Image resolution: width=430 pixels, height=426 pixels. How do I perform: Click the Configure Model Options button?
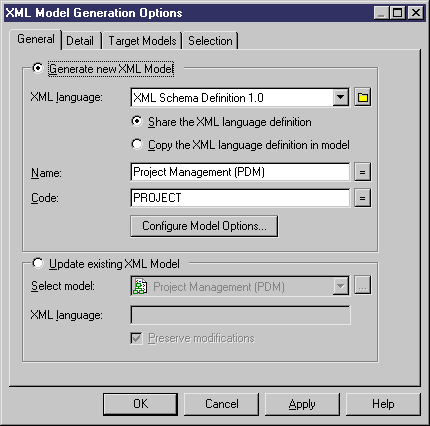coord(204,226)
